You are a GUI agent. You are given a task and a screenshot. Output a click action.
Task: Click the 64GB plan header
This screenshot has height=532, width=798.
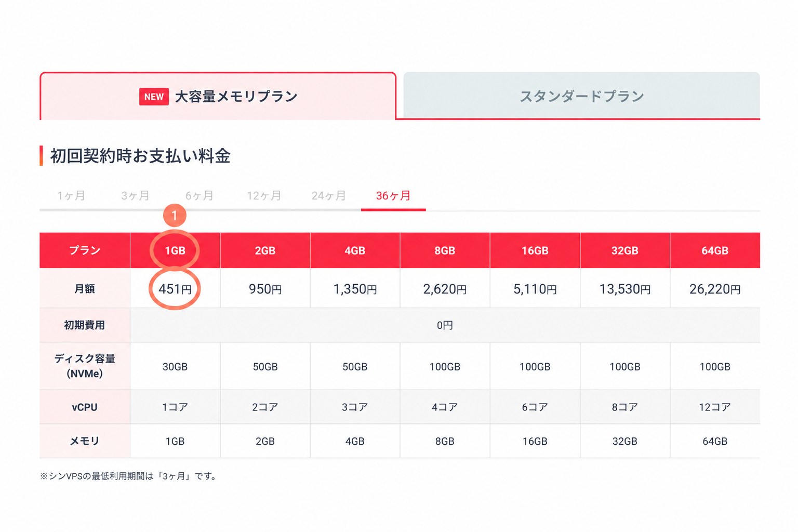pos(715,250)
